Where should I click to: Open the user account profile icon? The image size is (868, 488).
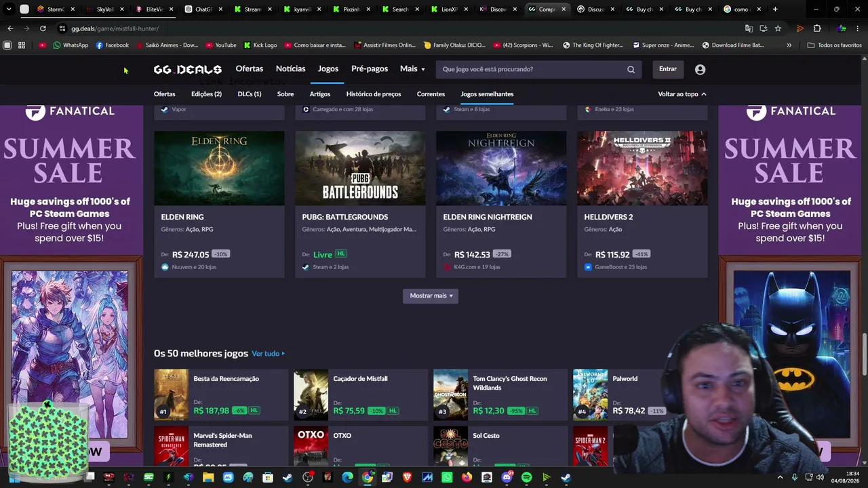[x=700, y=69]
